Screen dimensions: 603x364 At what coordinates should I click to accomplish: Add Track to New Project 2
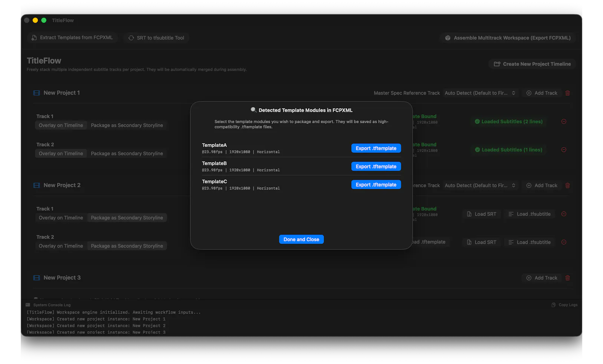point(542,185)
